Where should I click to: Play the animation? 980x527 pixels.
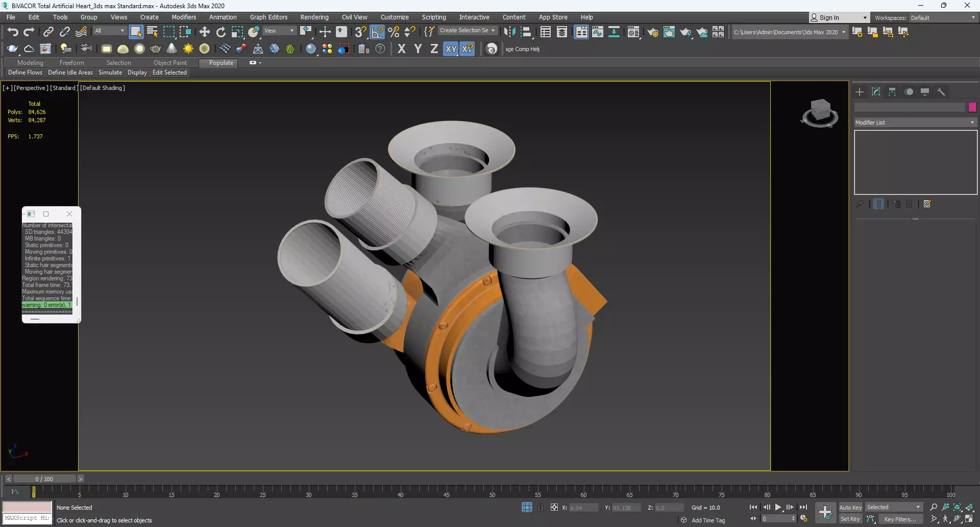point(778,507)
